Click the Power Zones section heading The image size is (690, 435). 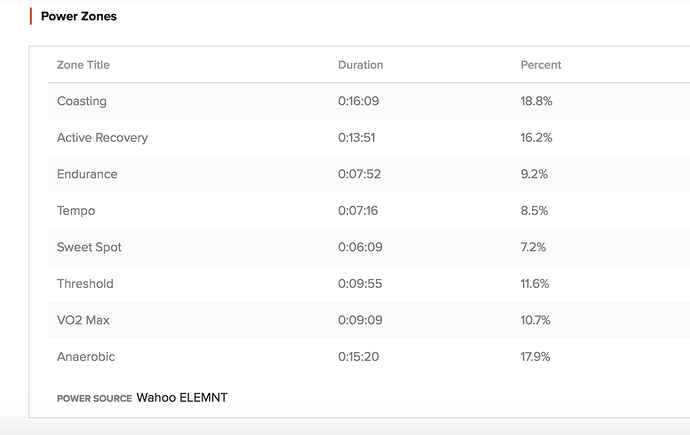point(78,16)
